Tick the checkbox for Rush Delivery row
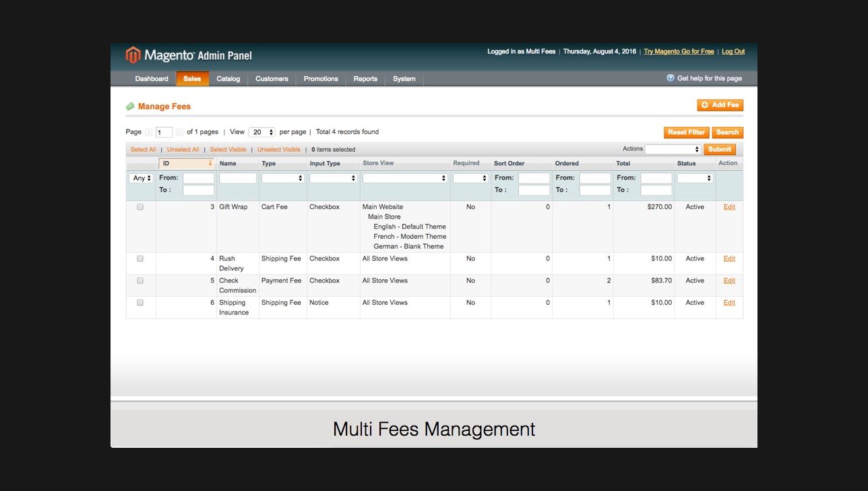Screen dimensions: 868x491 140,258
